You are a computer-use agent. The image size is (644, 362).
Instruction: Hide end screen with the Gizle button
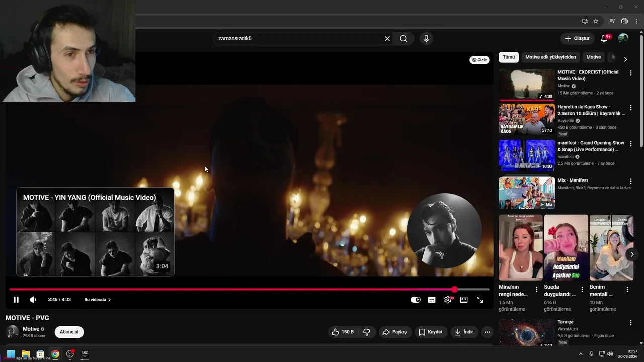coord(479,60)
